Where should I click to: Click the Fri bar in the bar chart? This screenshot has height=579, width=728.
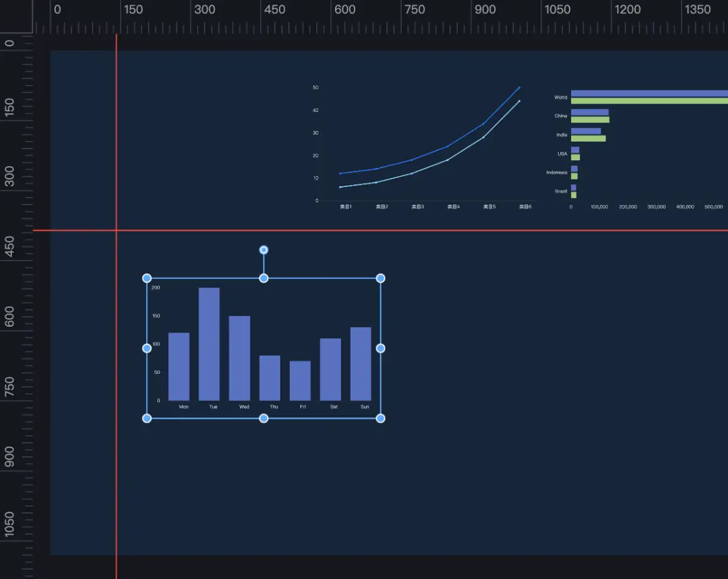[x=300, y=381]
